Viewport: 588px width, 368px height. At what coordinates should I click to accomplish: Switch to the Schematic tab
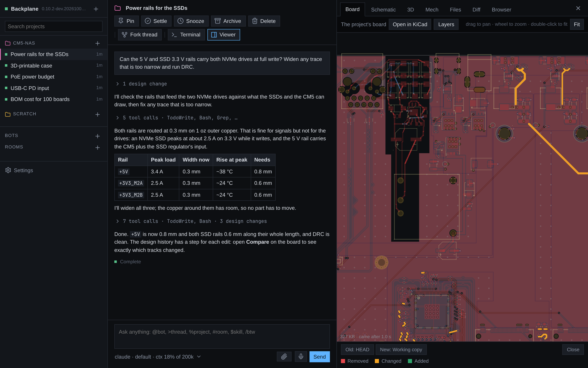point(383,10)
